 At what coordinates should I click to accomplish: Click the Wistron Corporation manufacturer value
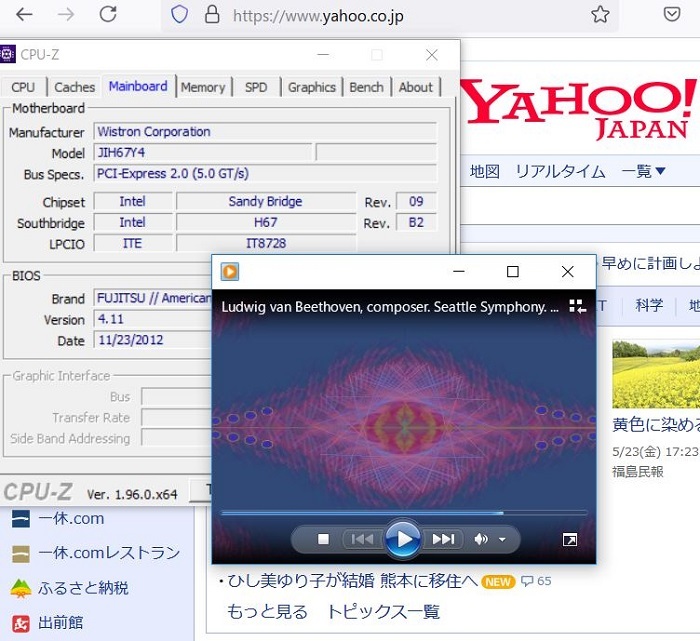click(x=265, y=132)
